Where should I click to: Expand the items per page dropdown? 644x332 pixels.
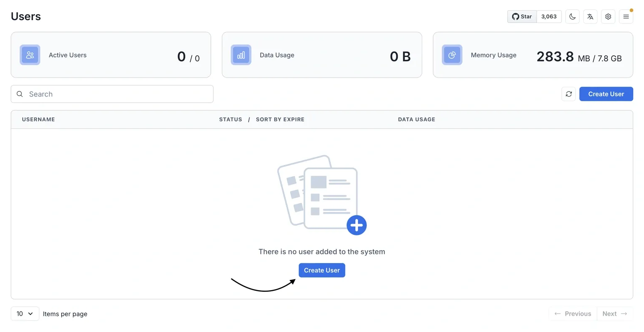pos(25,314)
